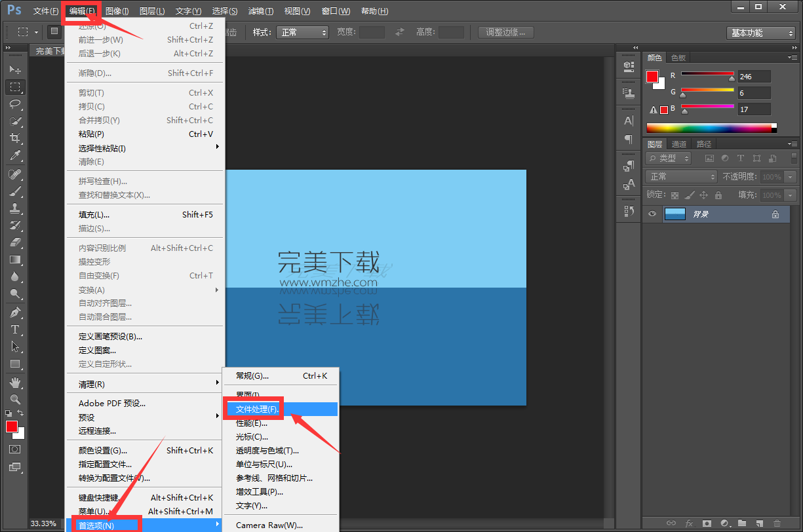
Task: Hide the 背景 layer with eye icon
Action: coord(652,214)
